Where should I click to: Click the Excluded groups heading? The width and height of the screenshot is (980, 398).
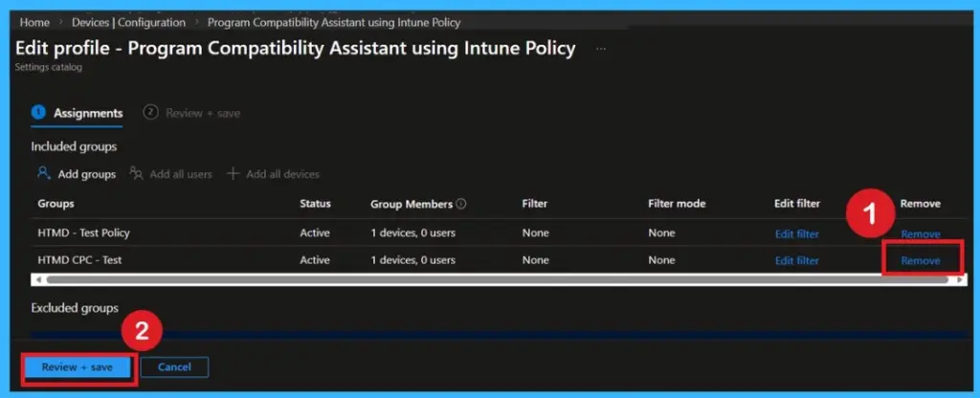[75, 308]
